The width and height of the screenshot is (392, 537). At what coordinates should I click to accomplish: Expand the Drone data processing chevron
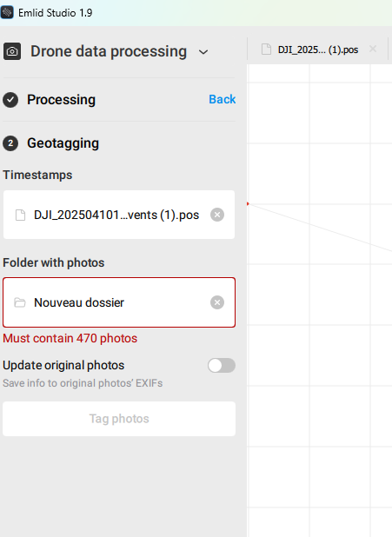point(203,52)
